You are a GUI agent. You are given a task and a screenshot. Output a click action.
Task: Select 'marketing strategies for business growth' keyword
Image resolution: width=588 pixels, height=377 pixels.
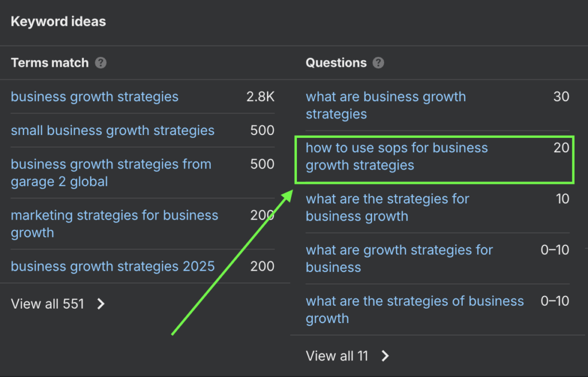coord(114,224)
